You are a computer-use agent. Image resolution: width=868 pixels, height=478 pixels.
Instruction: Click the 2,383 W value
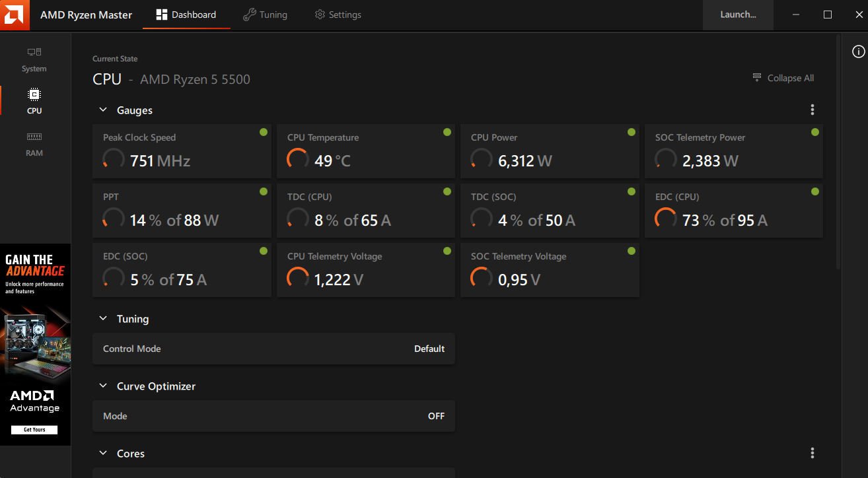coord(711,160)
